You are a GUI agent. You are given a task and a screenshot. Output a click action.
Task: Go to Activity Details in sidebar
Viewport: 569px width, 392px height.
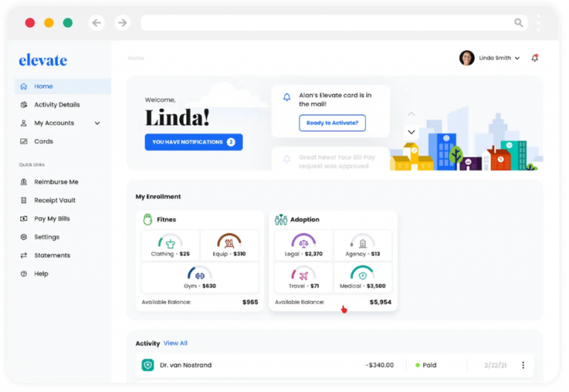pos(56,104)
